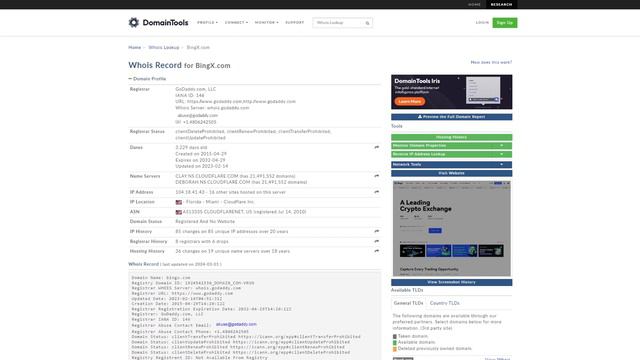Viewport: 640px width, 360px height.
Task: Click How does this work link
Action: click(491, 62)
